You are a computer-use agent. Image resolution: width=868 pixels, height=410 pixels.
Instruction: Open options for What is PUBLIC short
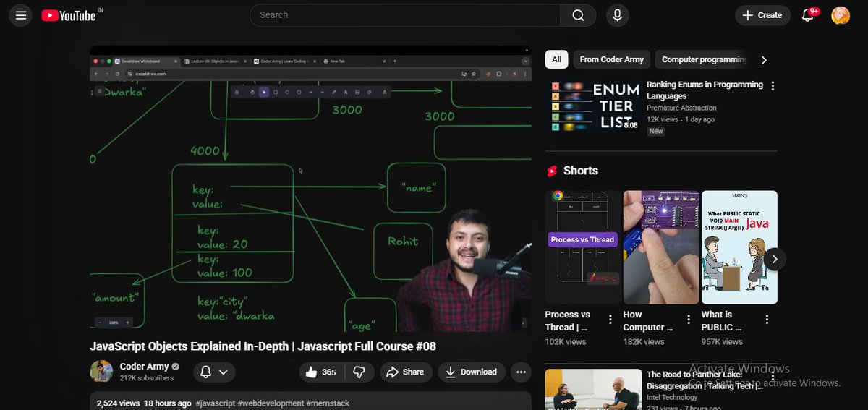click(767, 320)
